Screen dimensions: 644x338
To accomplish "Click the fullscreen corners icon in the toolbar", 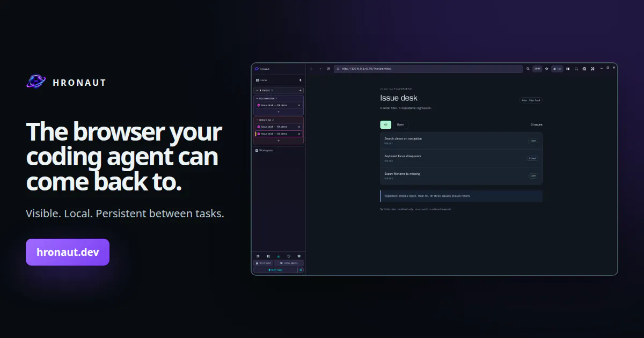I will (576, 69).
